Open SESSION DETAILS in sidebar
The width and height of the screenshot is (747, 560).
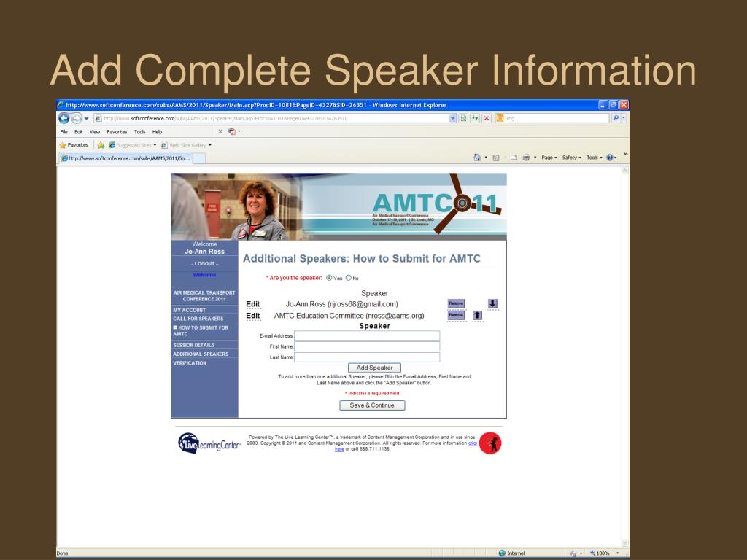pyautogui.click(x=194, y=345)
